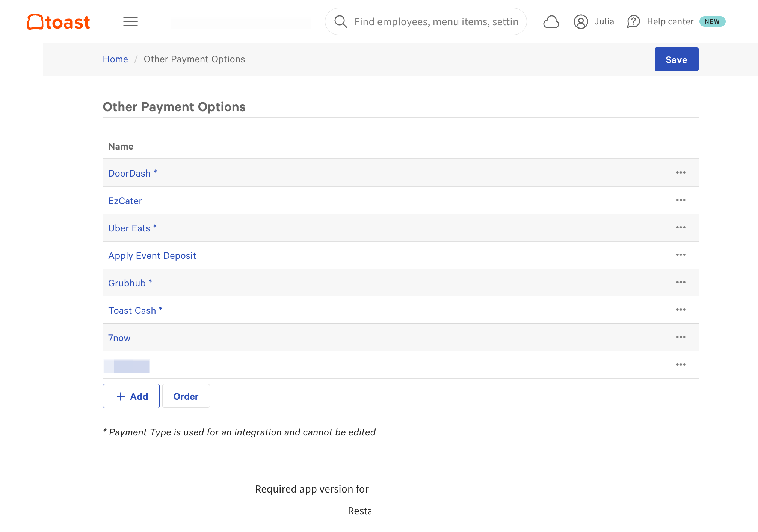Add a new payment option
This screenshot has width=758, height=532.
pyautogui.click(x=131, y=396)
